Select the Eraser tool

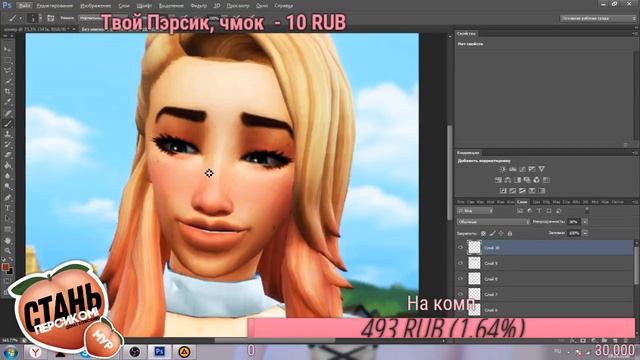[8, 156]
